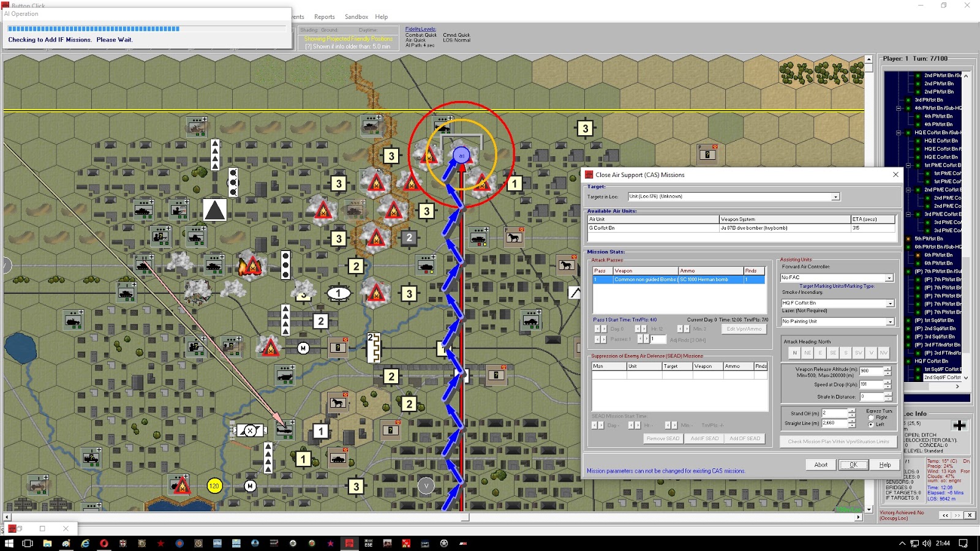Screen dimensions: 980x551
Task: Click the Speed at Drop input field
Action: (871, 384)
